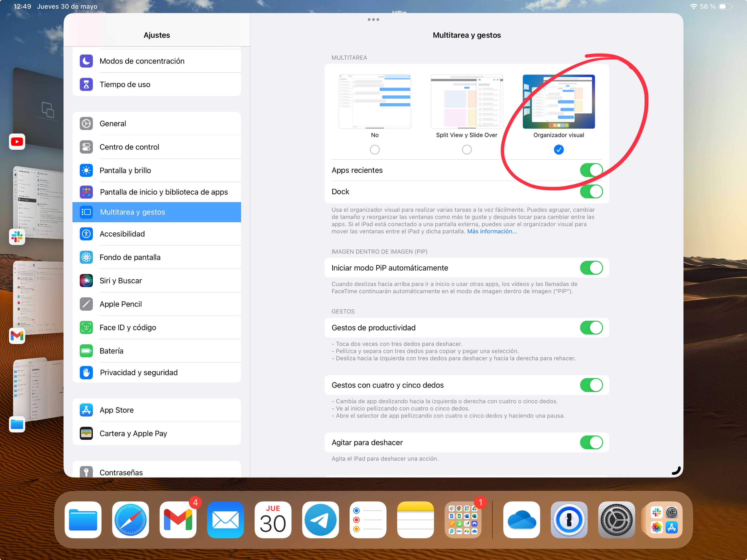The height and width of the screenshot is (560, 747).
Task: Select Organizador visual radio button
Action: [x=559, y=150]
